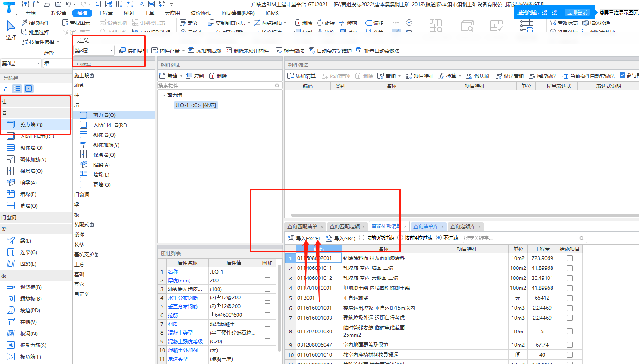This screenshot has height=364, width=639.
Task: Click 检查做法 check method
Action: tap(290, 51)
